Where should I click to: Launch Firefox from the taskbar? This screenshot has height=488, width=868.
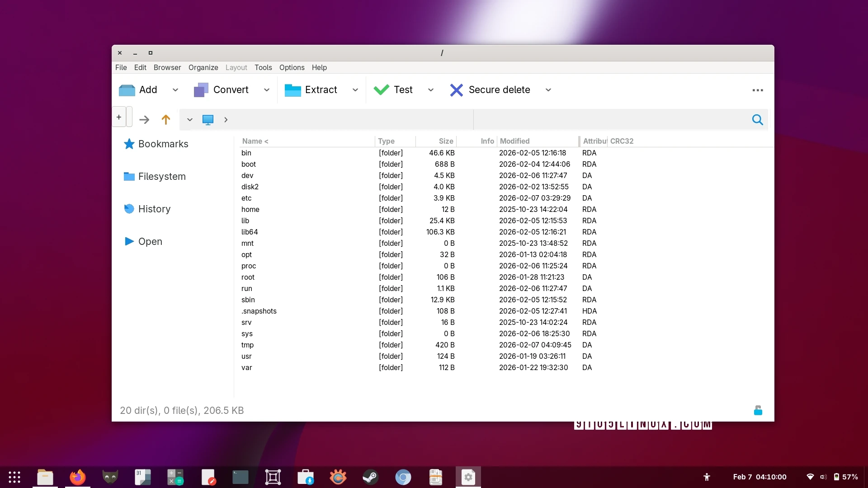77,477
